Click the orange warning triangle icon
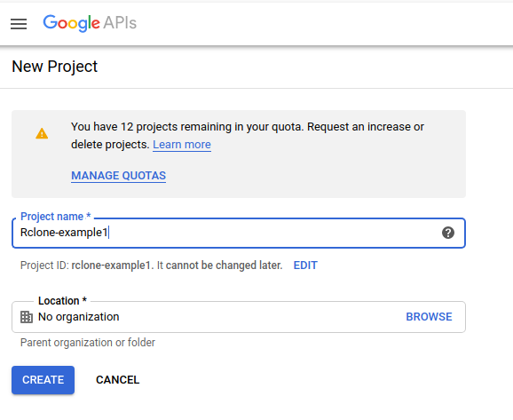Viewport: 513px width, 420px height. [42, 133]
